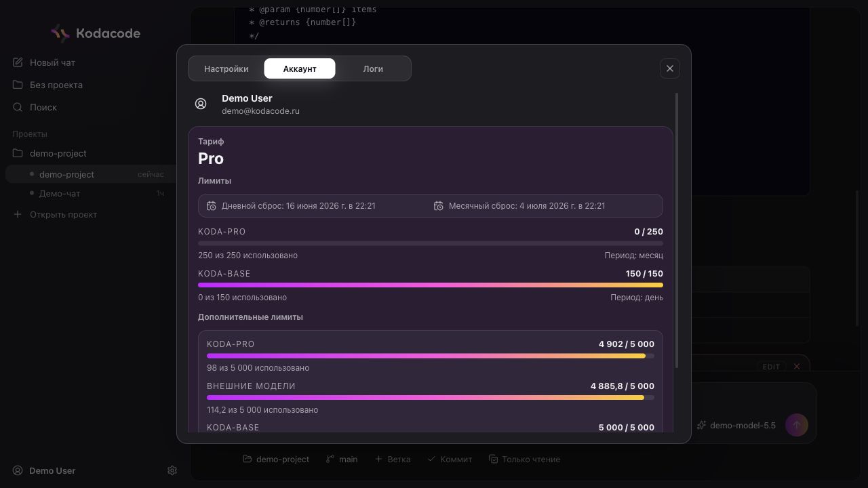This screenshot has height=488, width=868.
Task: Switch to the Логи tab
Action: point(373,68)
